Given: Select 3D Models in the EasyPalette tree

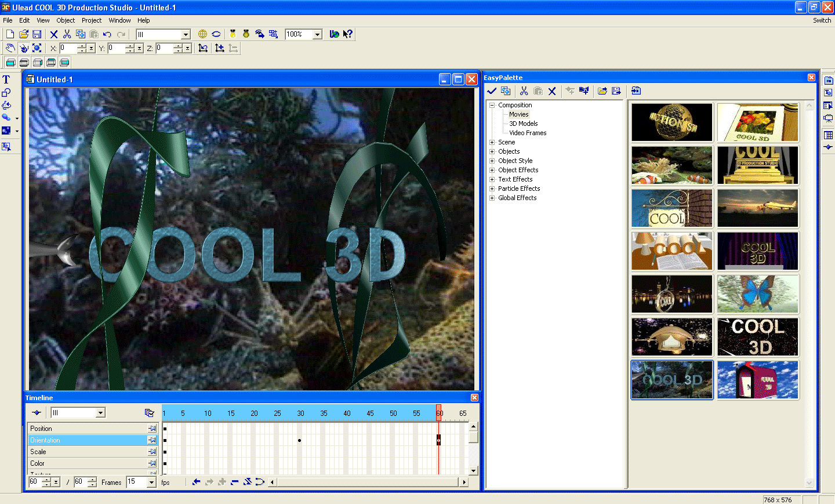Looking at the screenshot, I should [x=524, y=124].
